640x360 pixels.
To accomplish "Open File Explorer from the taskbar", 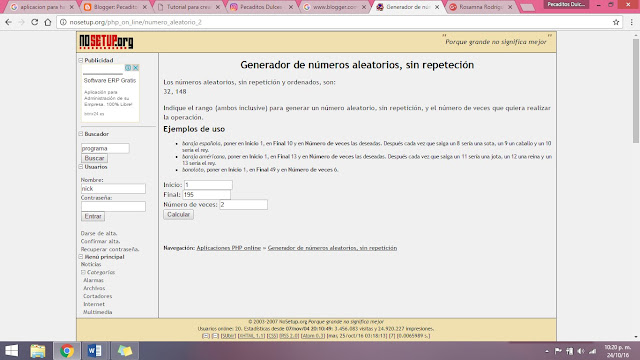I will click(x=38, y=351).
